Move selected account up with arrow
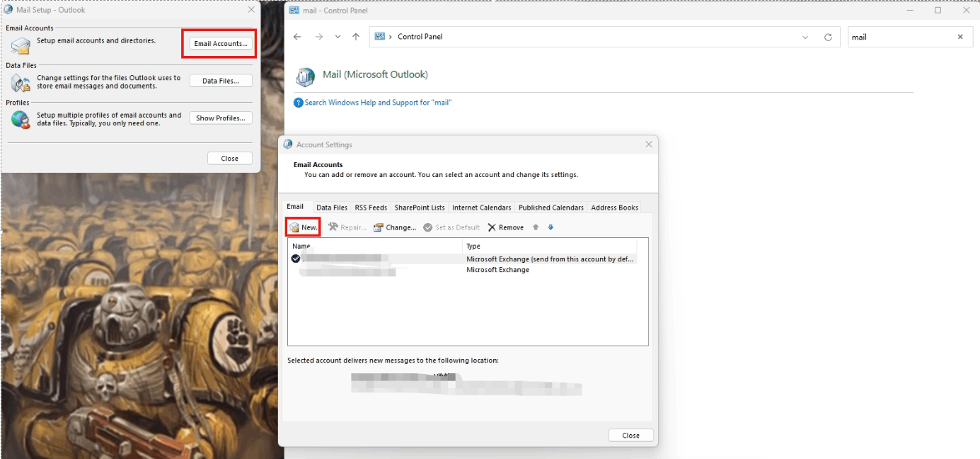Viewport: 980px width, 459px height. click(536, 227)
